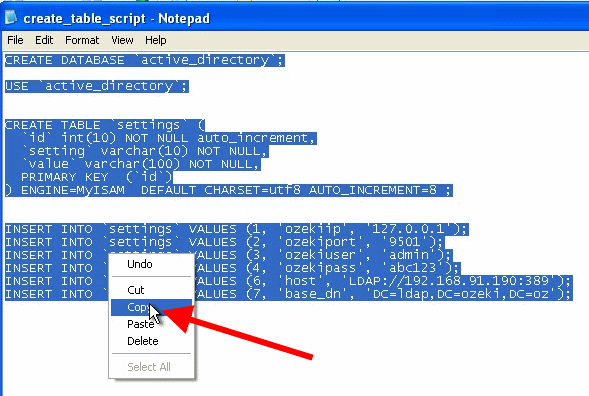Click the Notepad document icon in title bar
Screen dimensions: 589x396
click(x=11, y=17)
